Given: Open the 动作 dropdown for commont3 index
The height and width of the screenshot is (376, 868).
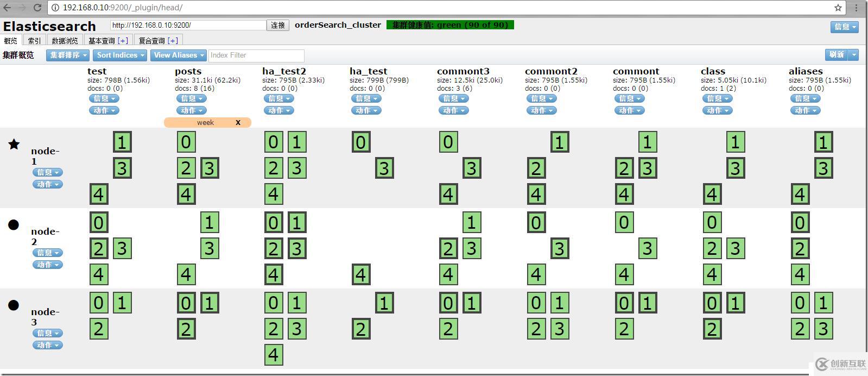Looking at the screenshot, I should pyautogui.click(x=454, y=110).
